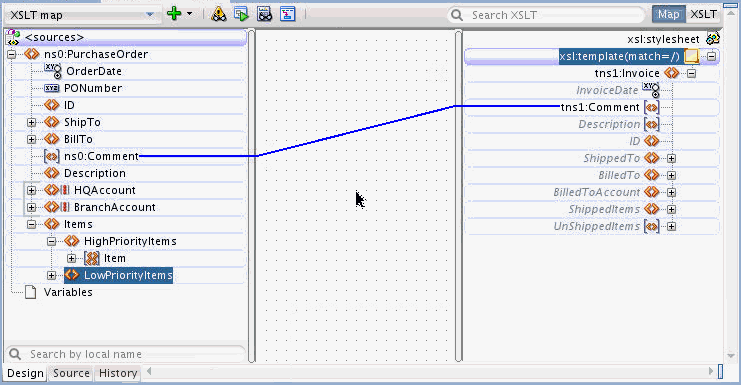The width and height of the screenshot is (741, 385).
Task: Switch to XSLT view toggle
Action: coord(703,15)
